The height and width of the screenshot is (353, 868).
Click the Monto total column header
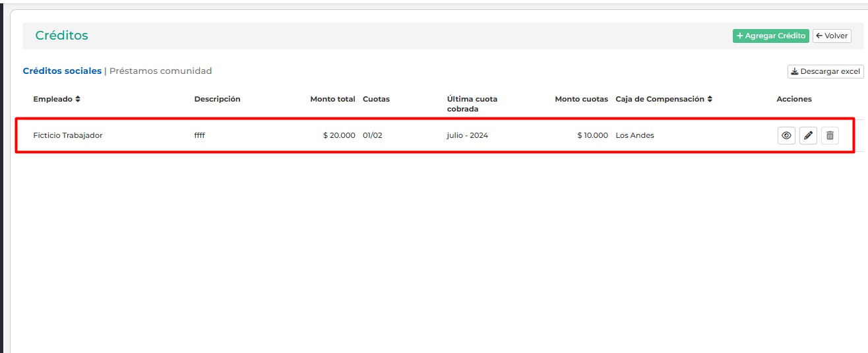point(332,99)
